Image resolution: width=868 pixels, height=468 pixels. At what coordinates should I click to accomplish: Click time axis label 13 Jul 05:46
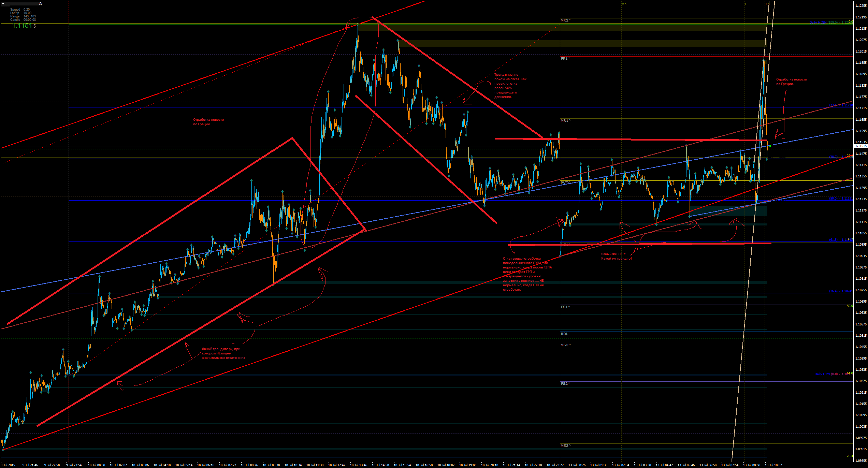click(686, 465)
